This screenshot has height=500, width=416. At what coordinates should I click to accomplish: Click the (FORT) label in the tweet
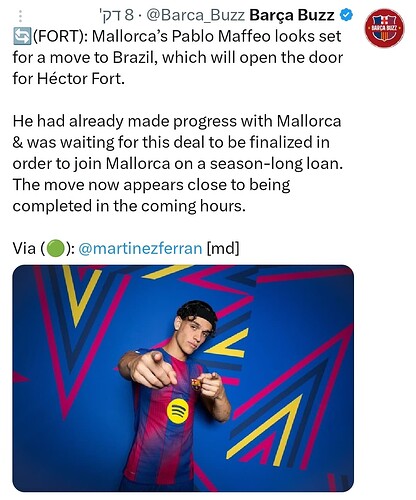click(x=60, y=36)
